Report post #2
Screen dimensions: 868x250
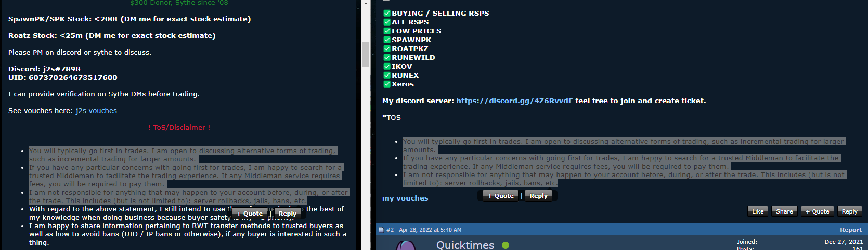coord(851,230)
